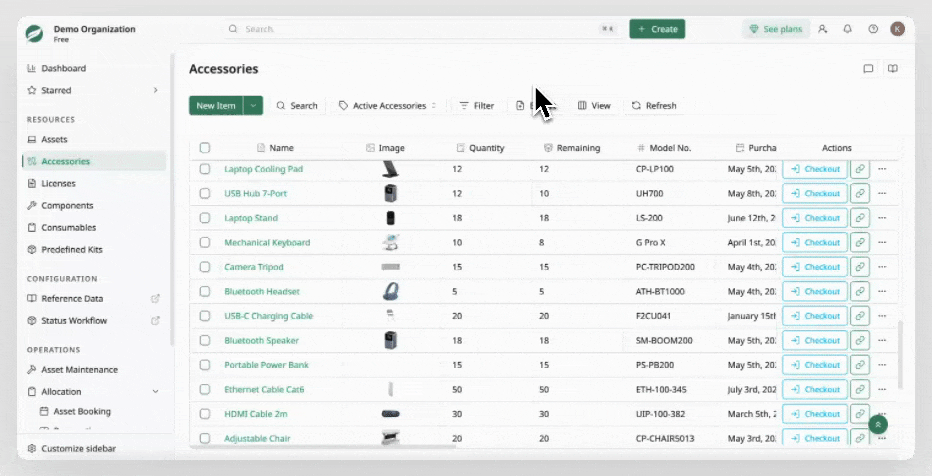Click the global Search field

[424, 29]
